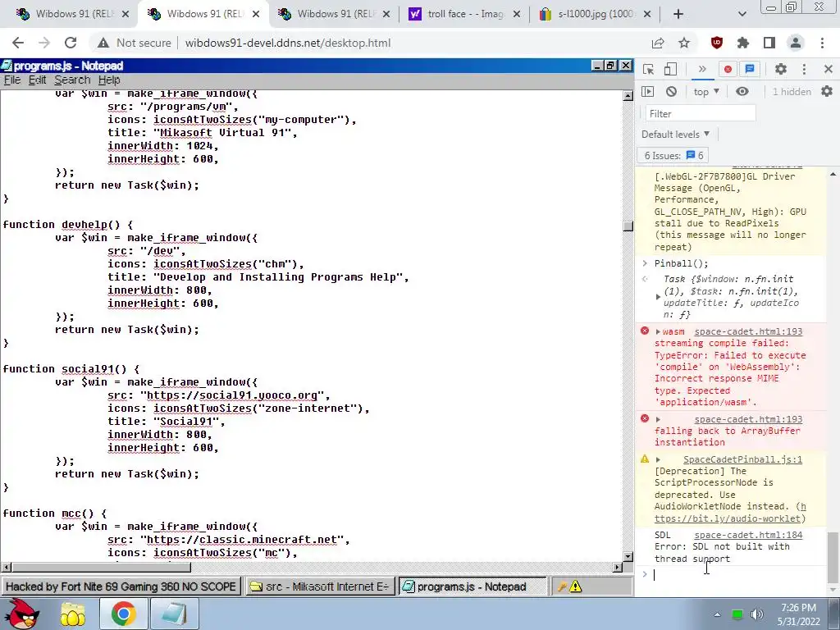
Task: Open the 6 Issues button
Action: click(x=673, y=155)
